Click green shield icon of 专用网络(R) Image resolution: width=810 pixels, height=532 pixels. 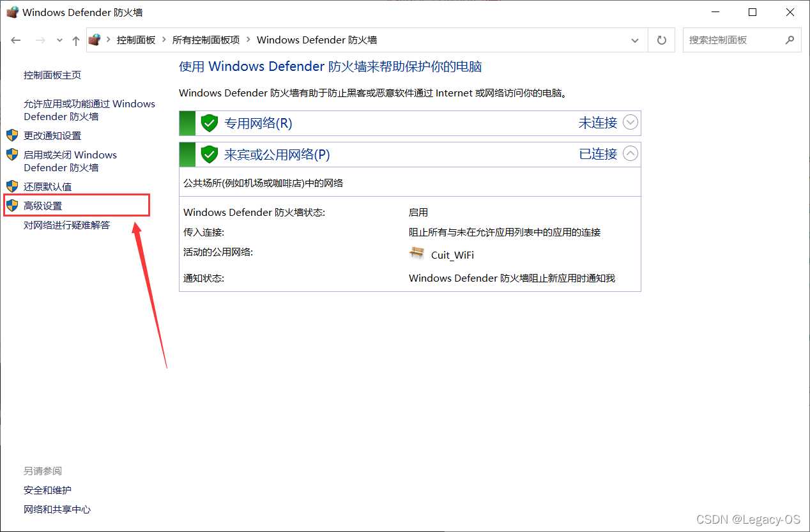pyautogui.click(x=210, y=123)
